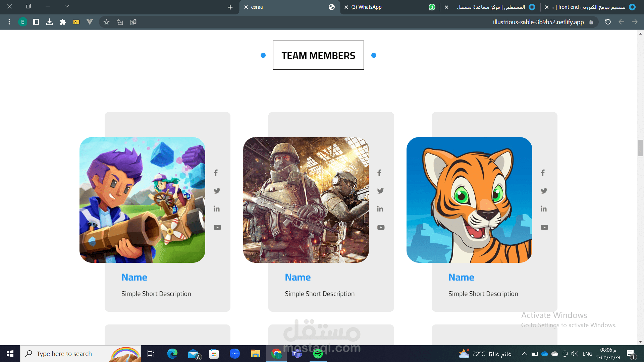The width and height of the screenshot is (644, 362).
Task: Click the tiger team member photo
Action: click(x=469, y=200)
